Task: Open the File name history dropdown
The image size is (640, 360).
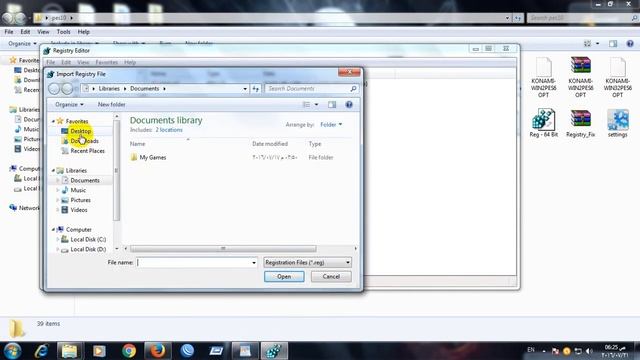Action: [254, 262]
